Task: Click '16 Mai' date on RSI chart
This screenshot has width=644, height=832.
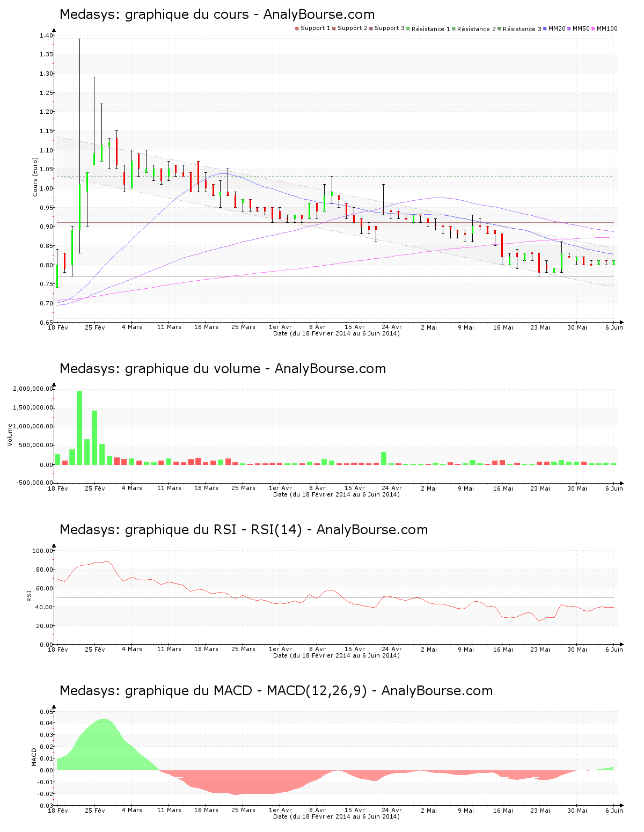Action: tap(503, 649)
